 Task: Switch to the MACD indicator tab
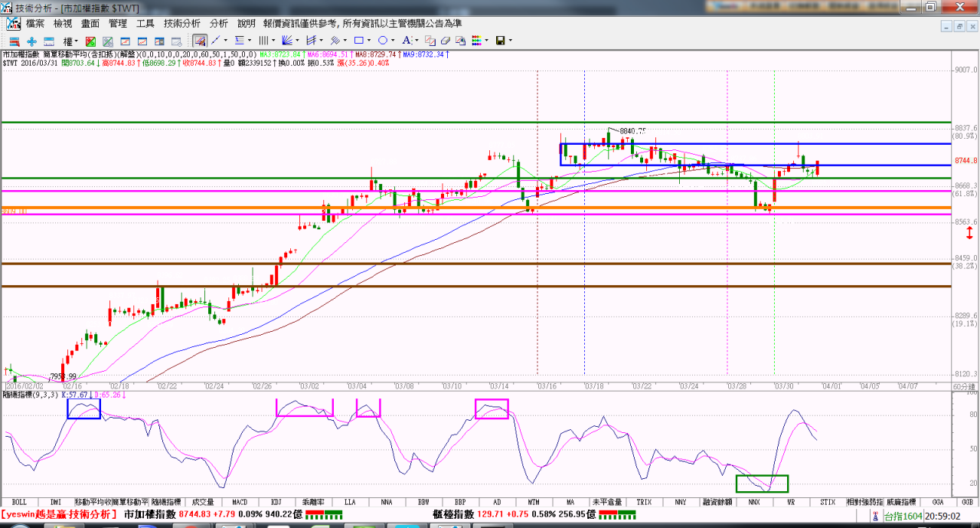(240, 502)
